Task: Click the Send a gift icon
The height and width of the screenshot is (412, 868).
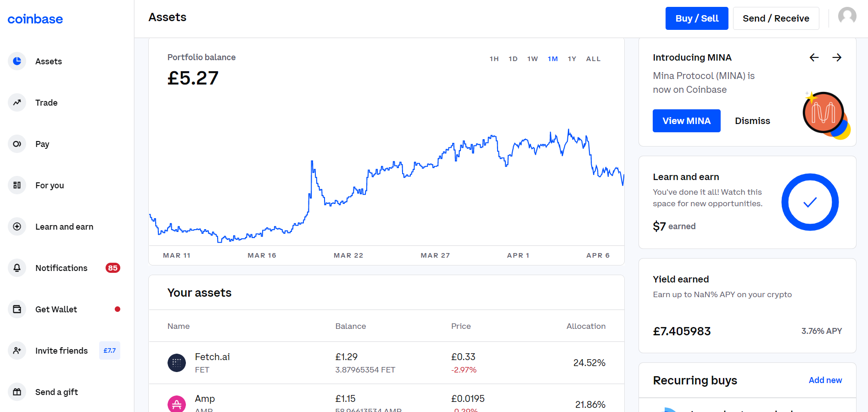Action: click(17, 392)
